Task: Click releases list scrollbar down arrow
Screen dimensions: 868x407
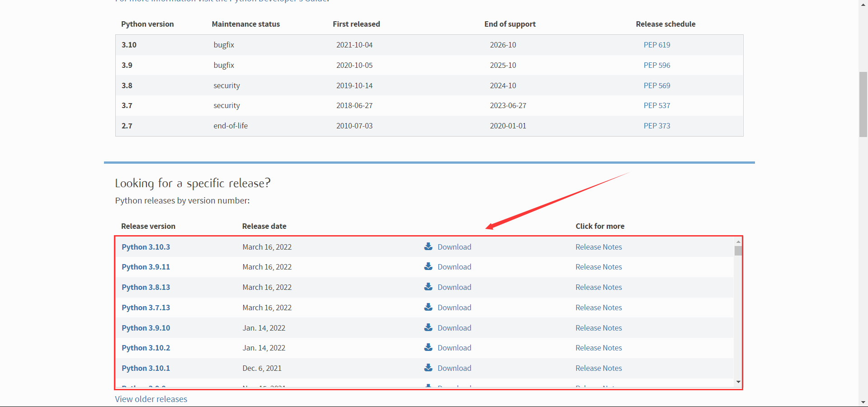Action: (x=738, y=382)
